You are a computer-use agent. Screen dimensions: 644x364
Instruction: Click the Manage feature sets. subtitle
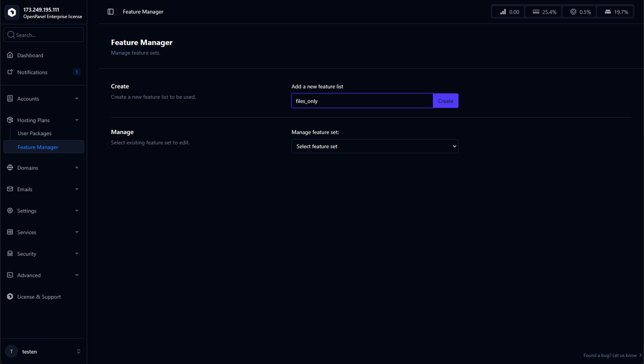point(136,53)
